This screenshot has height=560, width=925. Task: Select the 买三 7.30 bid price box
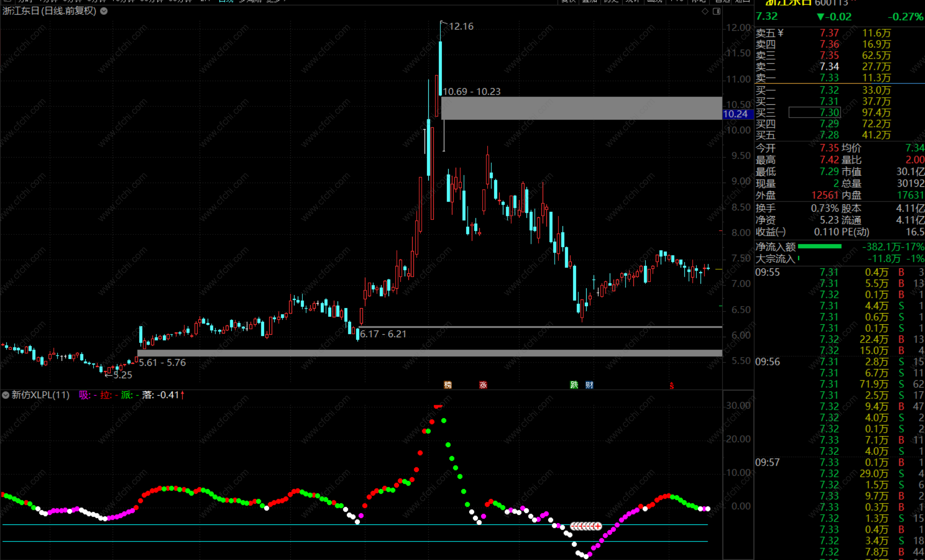814,113
